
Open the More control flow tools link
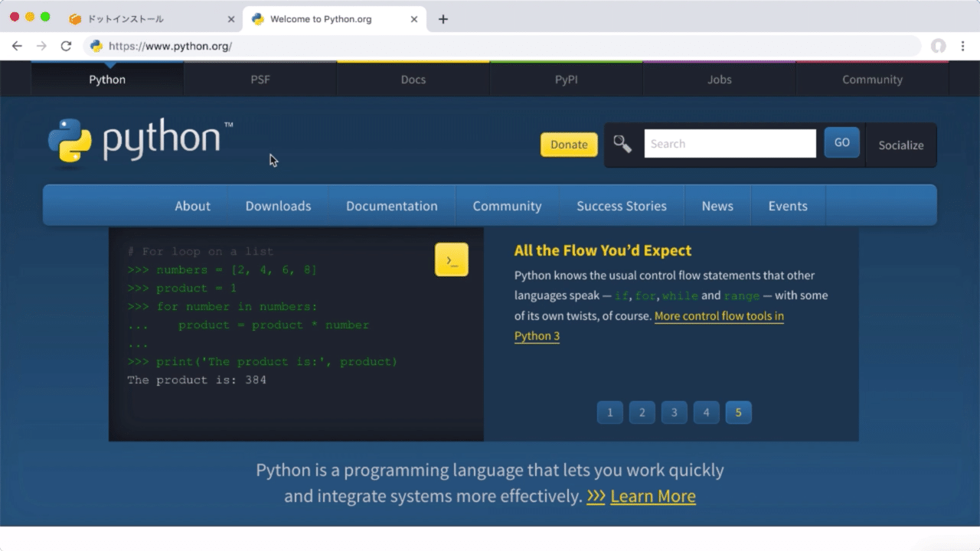[x=649, y=326]
